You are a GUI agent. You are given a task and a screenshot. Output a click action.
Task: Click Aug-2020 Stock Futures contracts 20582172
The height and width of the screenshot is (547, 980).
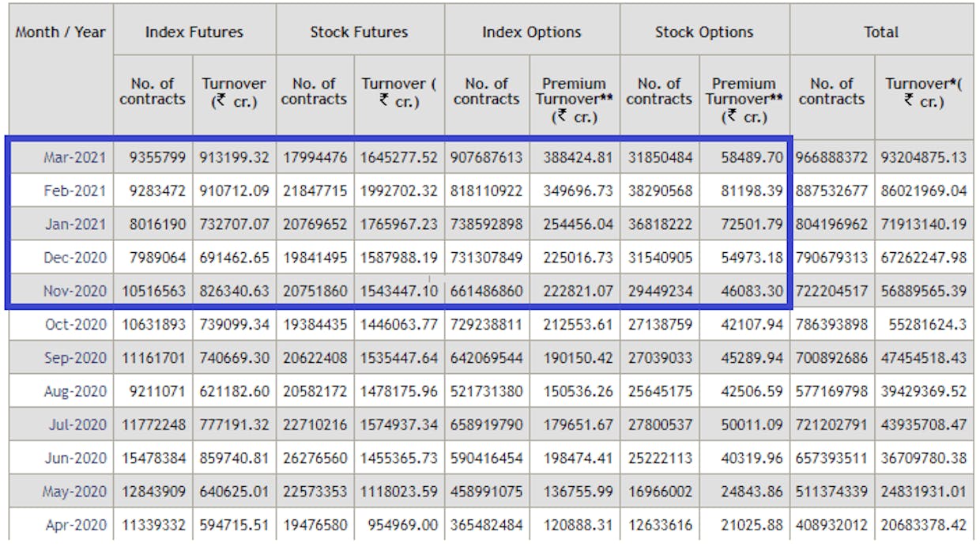[x=315, y=391]
